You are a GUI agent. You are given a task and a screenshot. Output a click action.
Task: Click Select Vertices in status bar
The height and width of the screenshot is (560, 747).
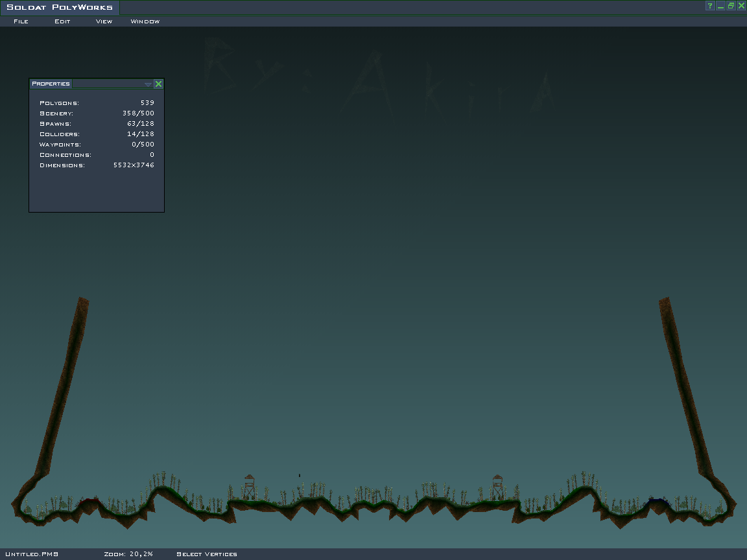pos(207,554)
